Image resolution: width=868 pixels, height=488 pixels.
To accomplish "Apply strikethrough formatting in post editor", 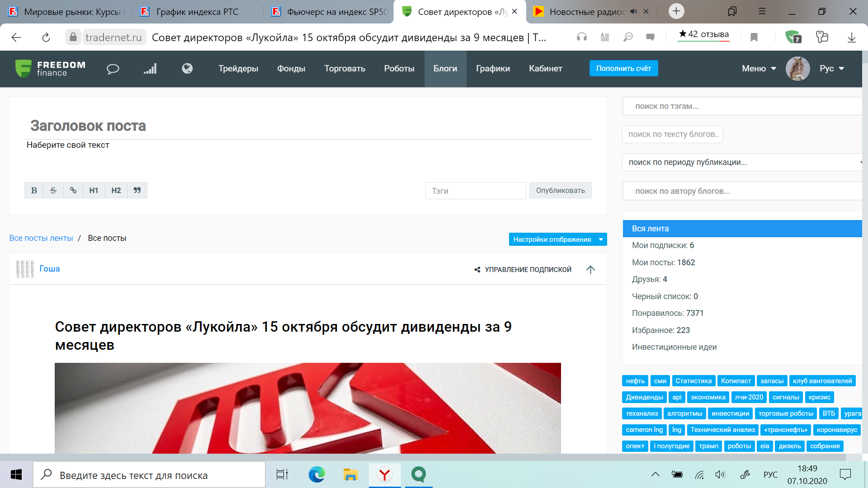I will pos(53,190).
